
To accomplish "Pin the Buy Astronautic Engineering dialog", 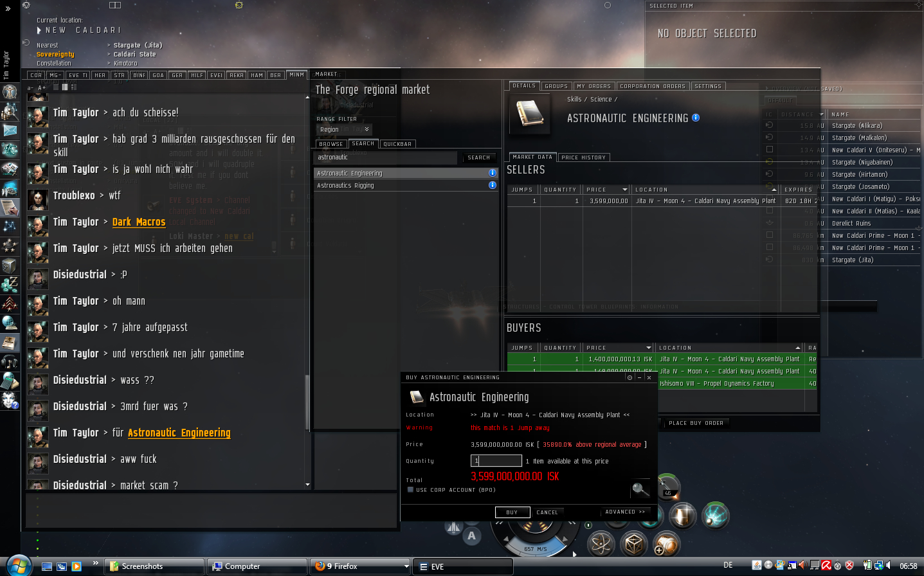I will pos(630,377).
